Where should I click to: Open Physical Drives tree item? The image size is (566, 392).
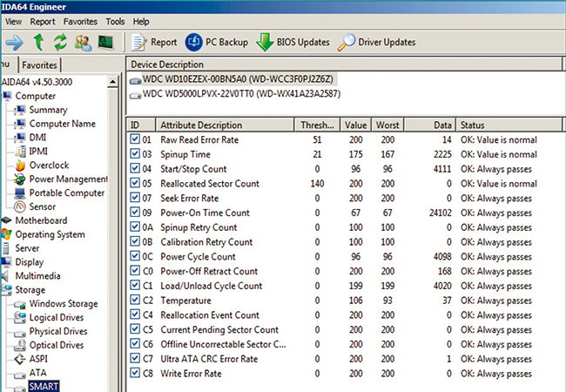pyautogui.click(x=58, y=331)
